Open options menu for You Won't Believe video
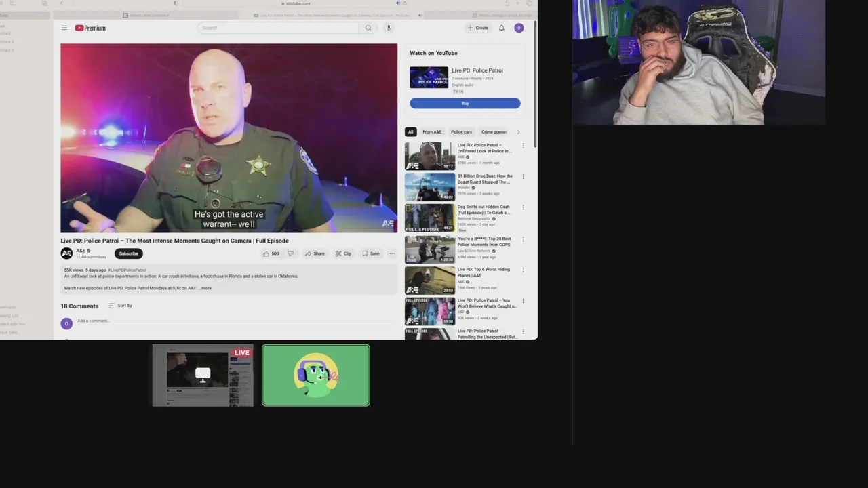 point(523,301)
